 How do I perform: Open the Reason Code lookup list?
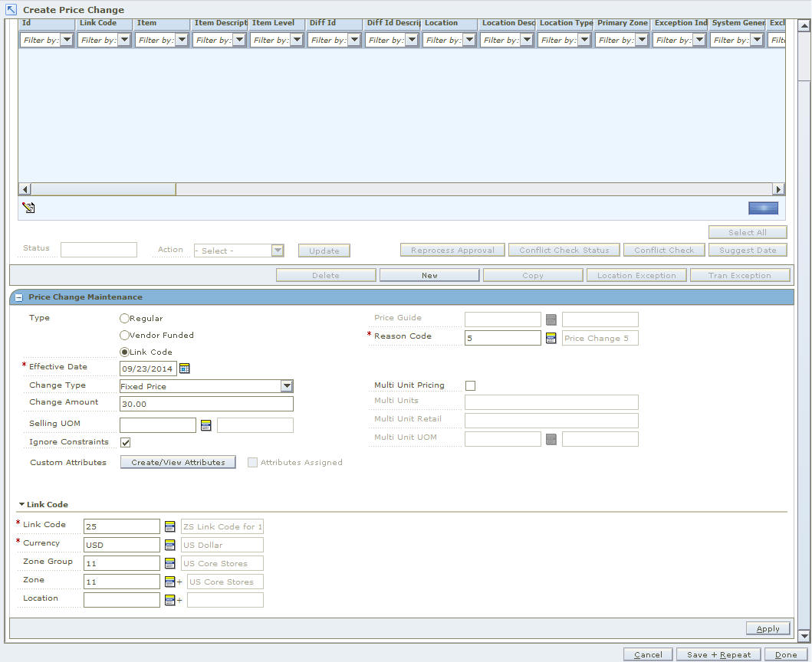coord(551,338)
